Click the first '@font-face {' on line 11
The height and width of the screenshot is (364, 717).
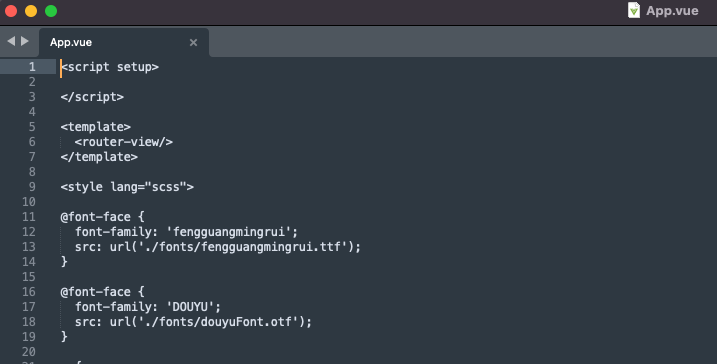[x=102, y=217]
